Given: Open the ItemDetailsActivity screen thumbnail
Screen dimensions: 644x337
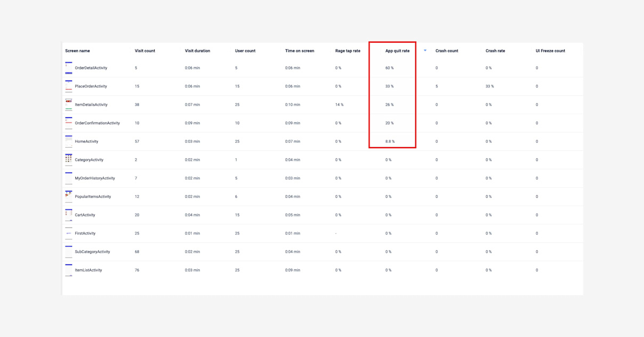Looking at the screenshot, I should click(x=68, y=105).
